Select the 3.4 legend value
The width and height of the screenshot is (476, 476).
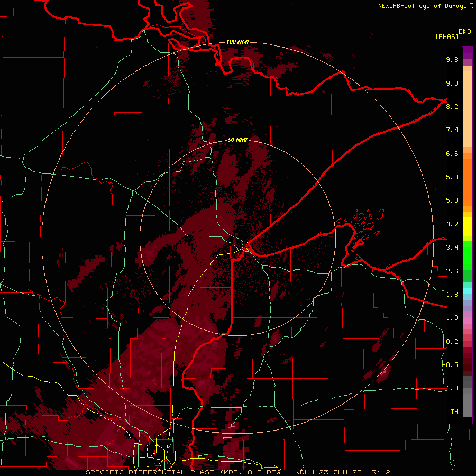tap(452, 248)
